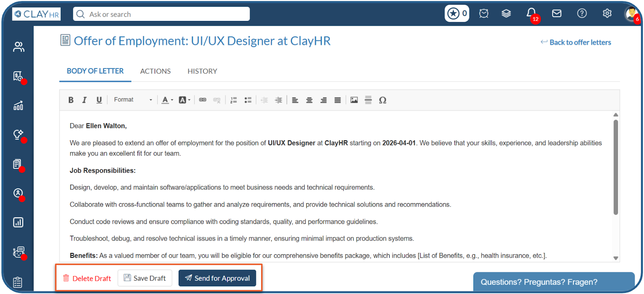Toggle bold formatting in editor toolbar

pos(71,100)
